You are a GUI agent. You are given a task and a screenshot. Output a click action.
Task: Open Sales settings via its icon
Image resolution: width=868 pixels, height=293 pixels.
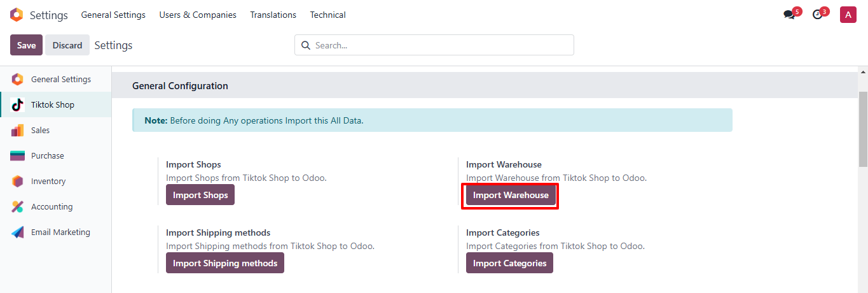coord(18,131)
